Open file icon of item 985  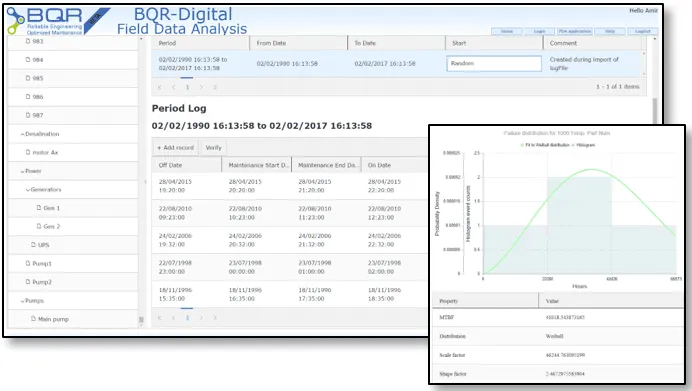click(x=28, y=78)
